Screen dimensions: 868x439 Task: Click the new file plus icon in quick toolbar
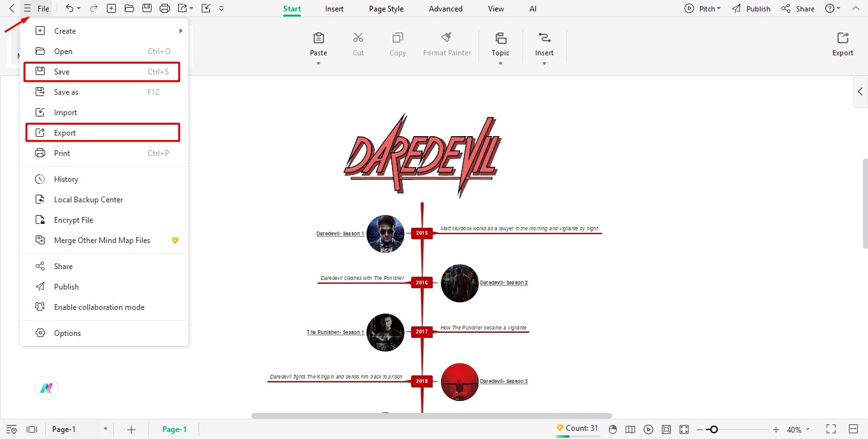point(111,8)
